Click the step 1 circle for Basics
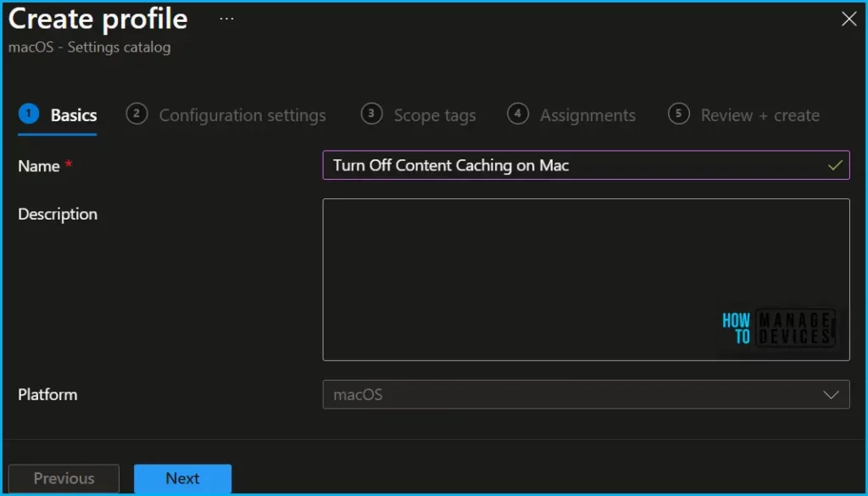The height and width of the screenshot is (496, 868). tap(29, 114)
